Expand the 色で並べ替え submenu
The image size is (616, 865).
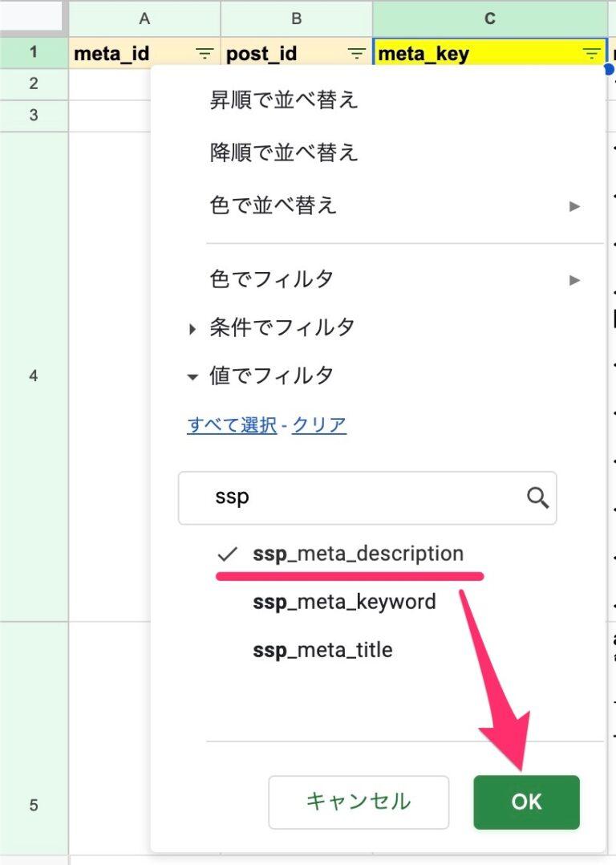[x=574, y=206]
